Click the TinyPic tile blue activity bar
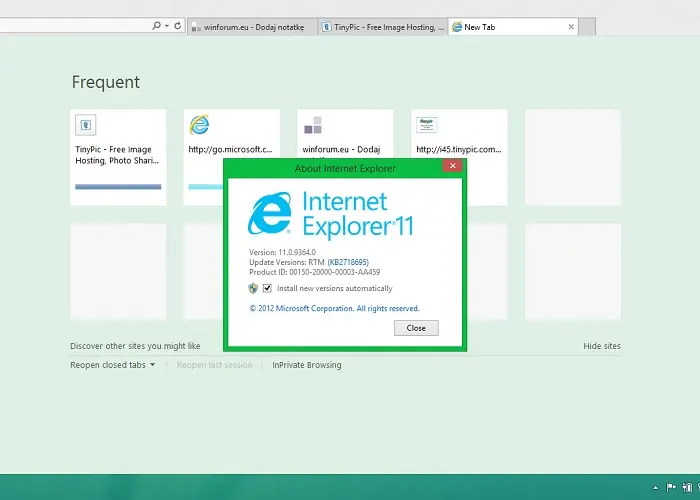The width and height of the screenshot is (700, 500). 118,187
